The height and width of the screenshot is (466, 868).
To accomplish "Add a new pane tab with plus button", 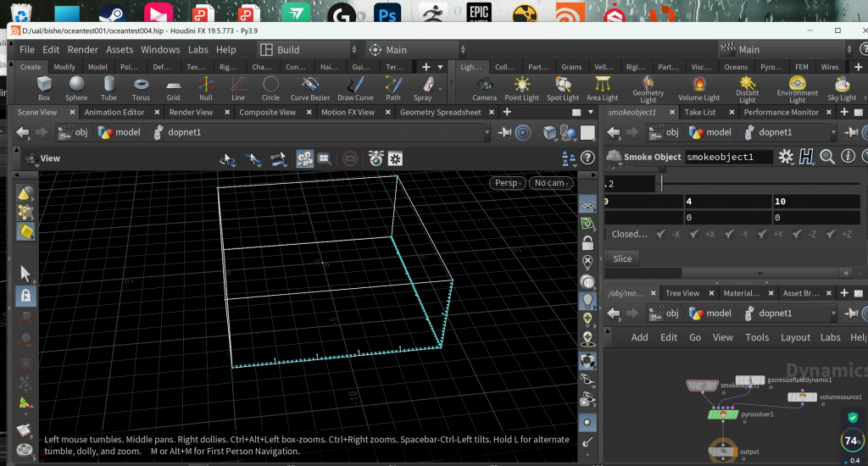I will click(507, 113).
